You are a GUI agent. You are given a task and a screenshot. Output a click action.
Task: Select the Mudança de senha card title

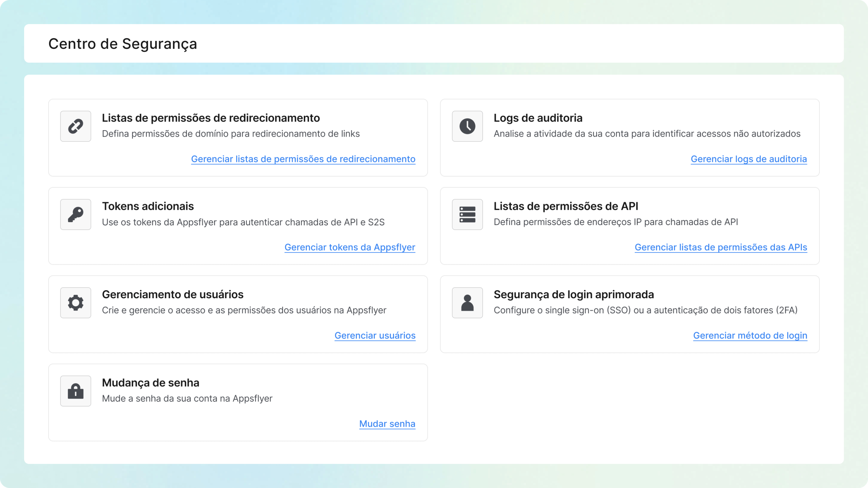pyautogui.click(x=151, y=383)
